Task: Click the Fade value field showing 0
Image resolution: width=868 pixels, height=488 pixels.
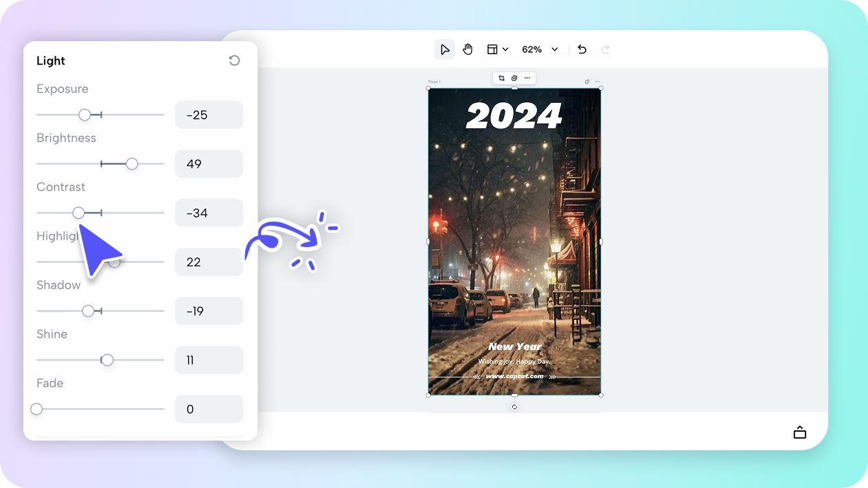Action: click(209, 408)
